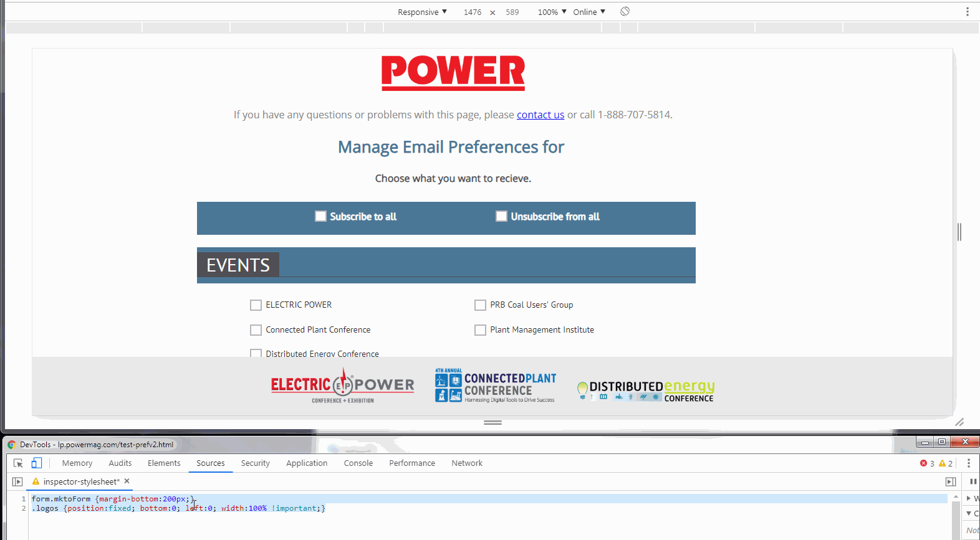
Task: Click the yellow warning icon on inspector-stylesheet tab
Action: pos(36,481)
